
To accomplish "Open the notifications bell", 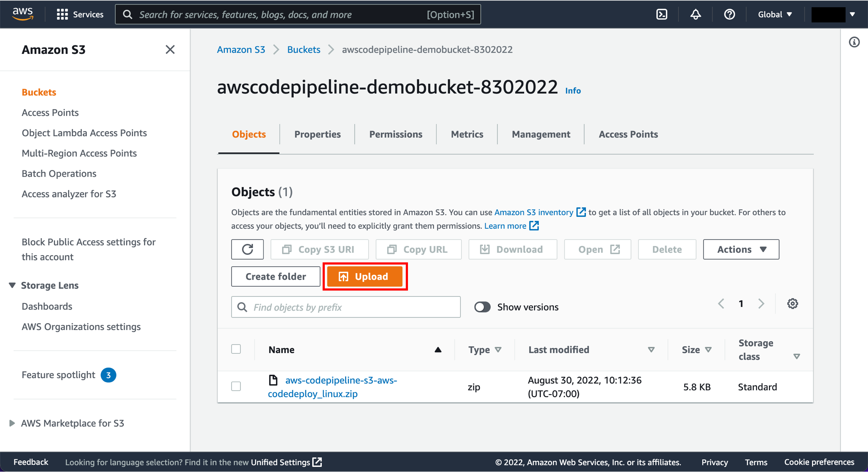I will tap(695, 14).
